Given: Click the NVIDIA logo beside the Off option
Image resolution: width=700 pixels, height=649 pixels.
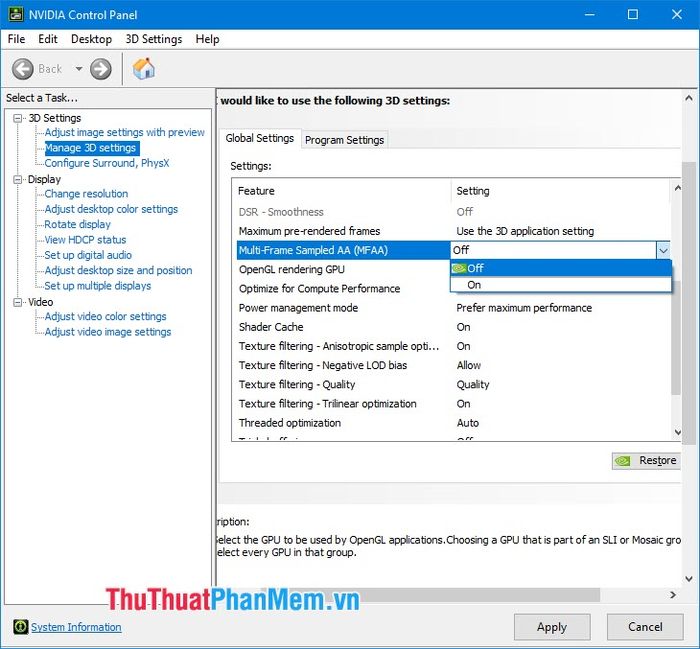Looking at the screenshot, I should click(x=459, y=268).
